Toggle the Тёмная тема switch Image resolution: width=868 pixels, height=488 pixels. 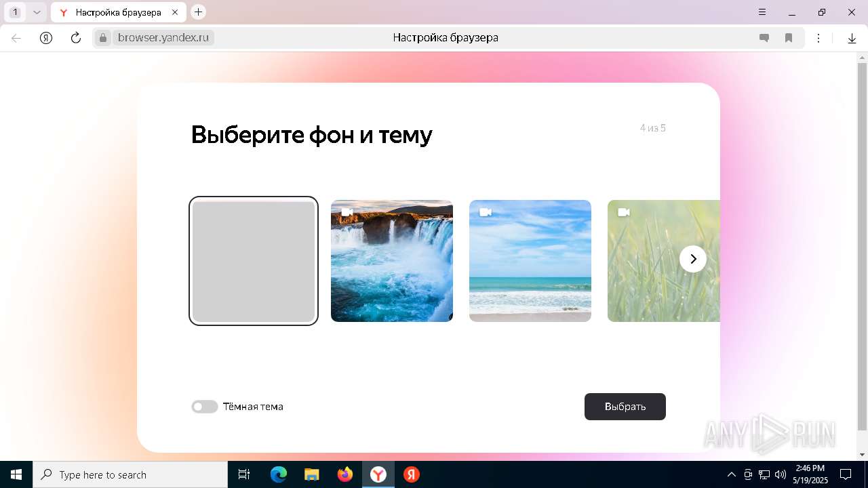204,407
